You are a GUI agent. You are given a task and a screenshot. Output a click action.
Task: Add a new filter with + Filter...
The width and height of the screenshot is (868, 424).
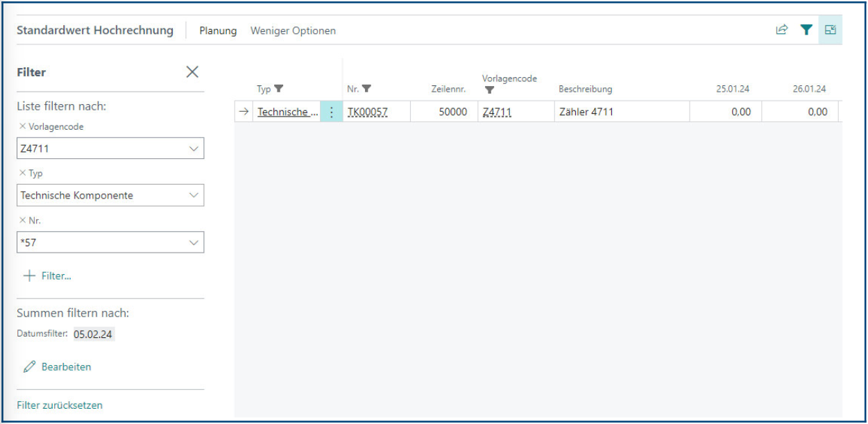47,275
